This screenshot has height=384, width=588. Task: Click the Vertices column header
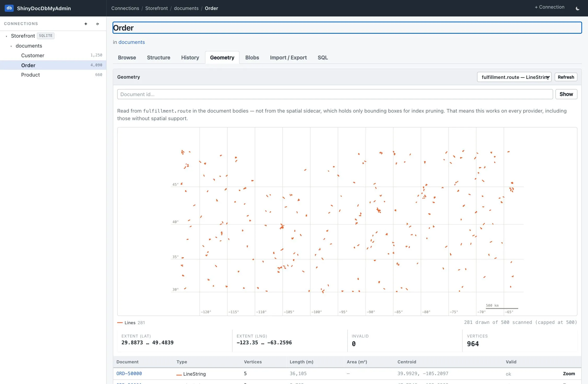tap(253, 362)
